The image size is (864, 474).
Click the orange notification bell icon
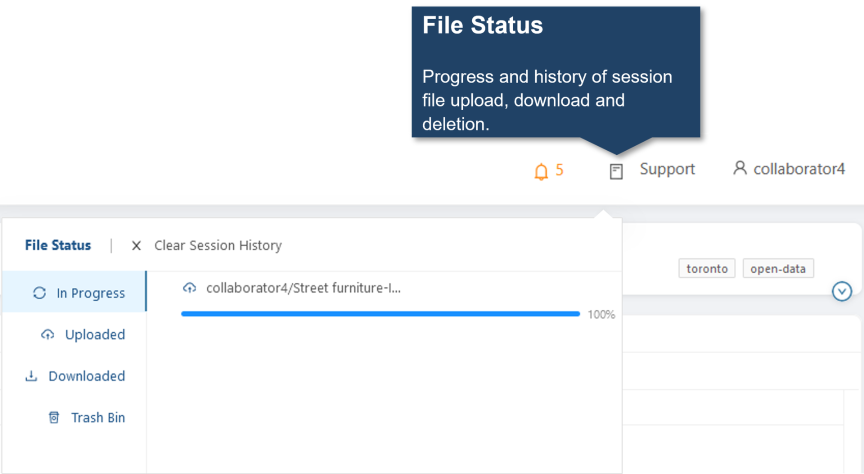(541, 171)
